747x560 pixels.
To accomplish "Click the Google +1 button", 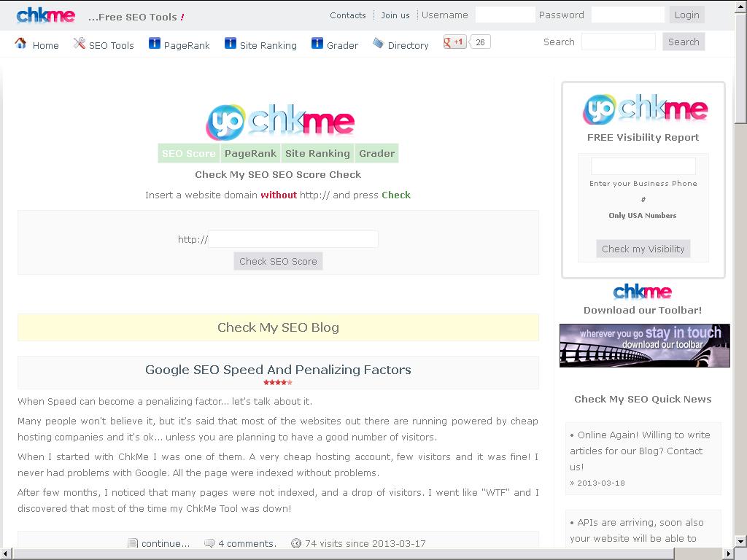I will click(x=454, y=42).
